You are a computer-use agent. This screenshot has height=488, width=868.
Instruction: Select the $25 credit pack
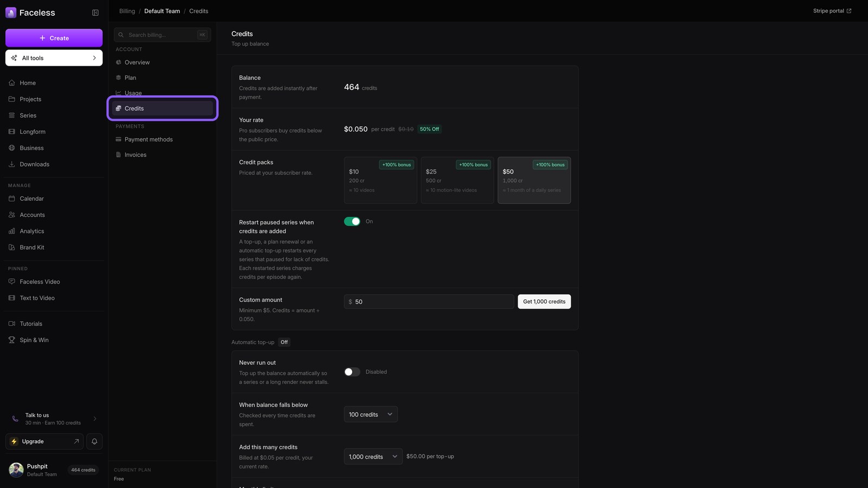457,181
